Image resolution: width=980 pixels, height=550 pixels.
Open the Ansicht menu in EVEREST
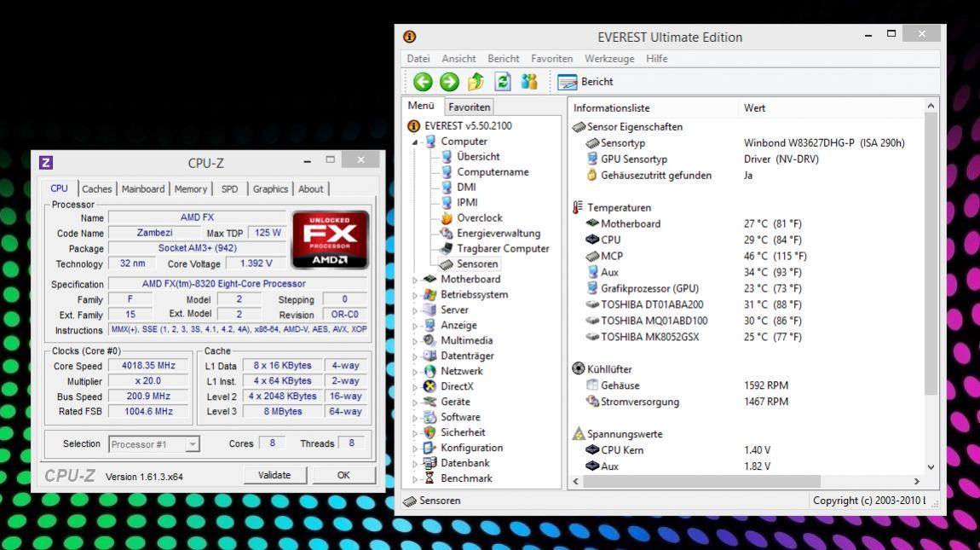tap(458, 59)
